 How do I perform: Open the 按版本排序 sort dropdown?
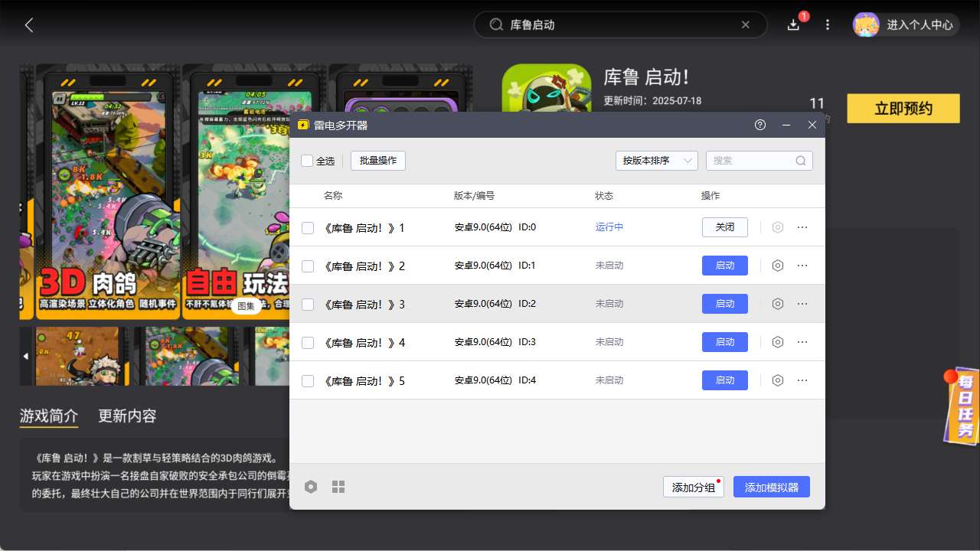pyautogui.click(x=657, y=161)
